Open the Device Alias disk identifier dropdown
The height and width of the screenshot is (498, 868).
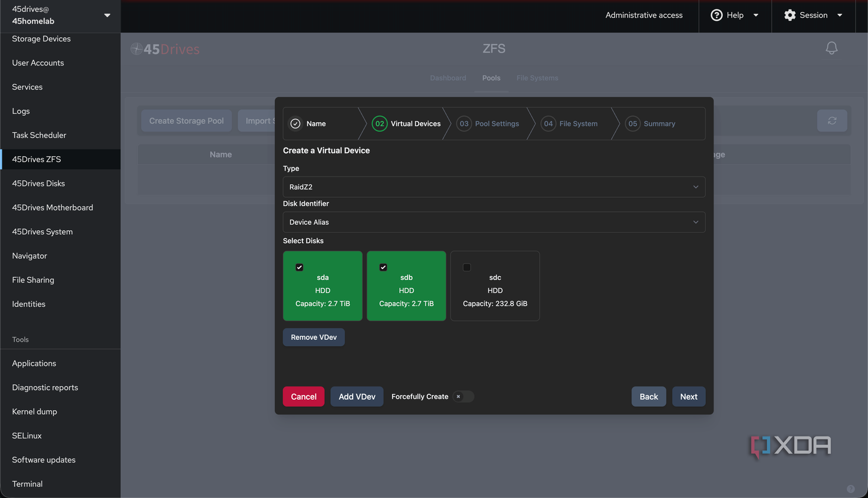[494, 222]
